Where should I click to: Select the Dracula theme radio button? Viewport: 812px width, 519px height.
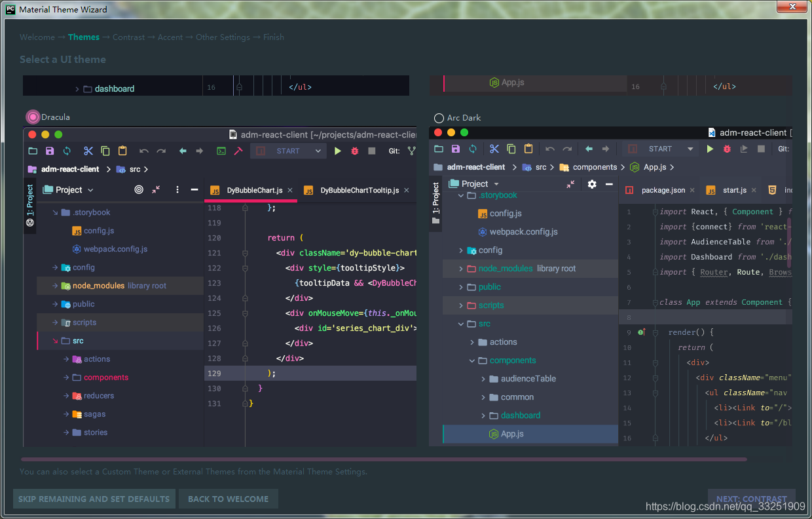point(32,117)
